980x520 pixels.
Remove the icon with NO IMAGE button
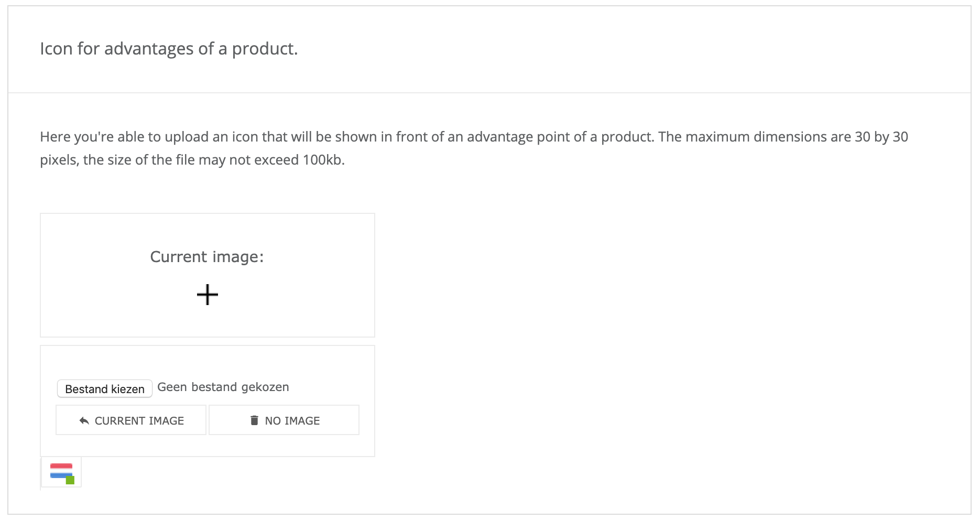coord(284,420)
